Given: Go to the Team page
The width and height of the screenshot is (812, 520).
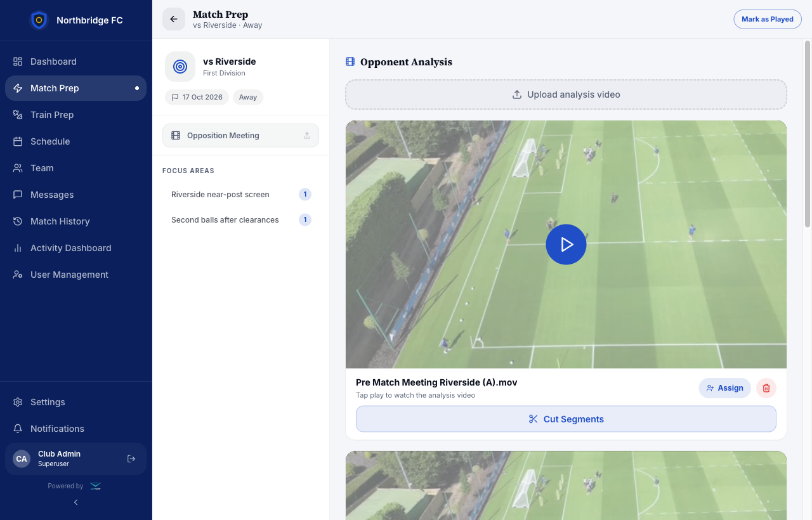Looking at the screenshot, I should click(x=75, y=168).
